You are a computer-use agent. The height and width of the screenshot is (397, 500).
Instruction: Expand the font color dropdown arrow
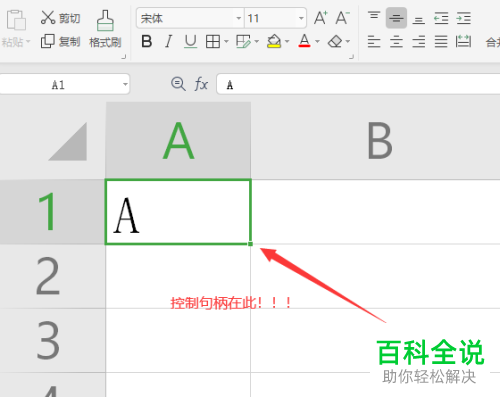click(x=317, y=42)
